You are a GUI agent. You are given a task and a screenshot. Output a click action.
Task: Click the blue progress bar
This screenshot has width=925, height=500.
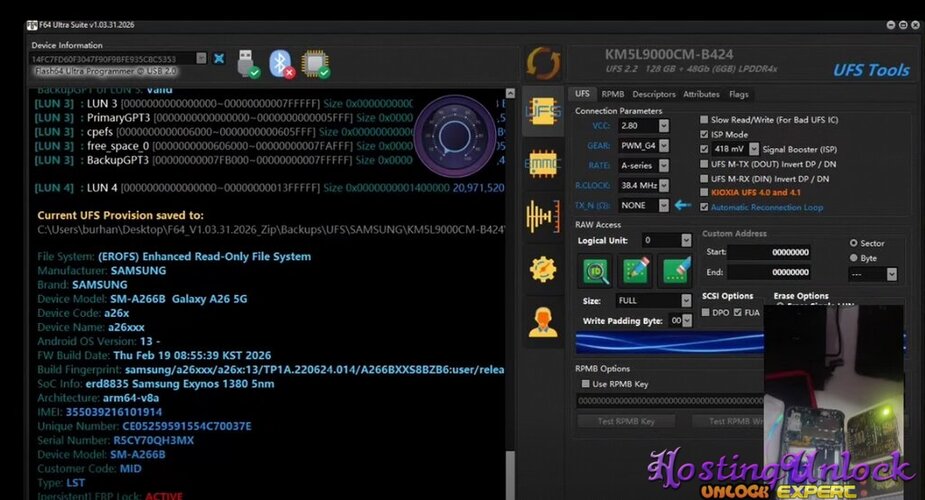[670, 343]
